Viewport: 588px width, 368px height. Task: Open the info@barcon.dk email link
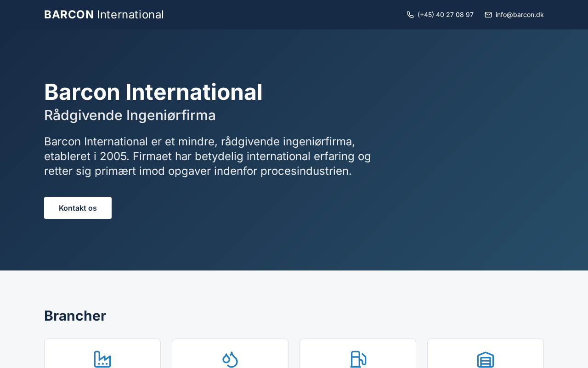point(520,15)
